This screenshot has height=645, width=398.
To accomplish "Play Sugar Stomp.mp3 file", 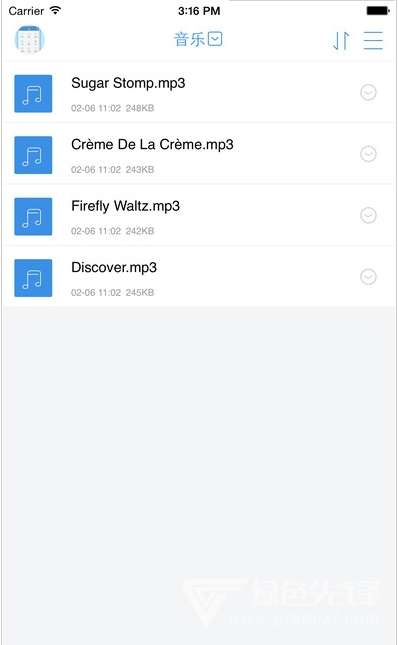I will (x=199, y=92).
